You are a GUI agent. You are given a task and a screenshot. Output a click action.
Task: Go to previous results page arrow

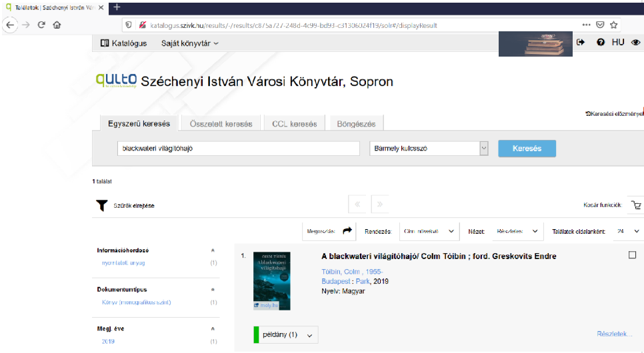point(357,205)
